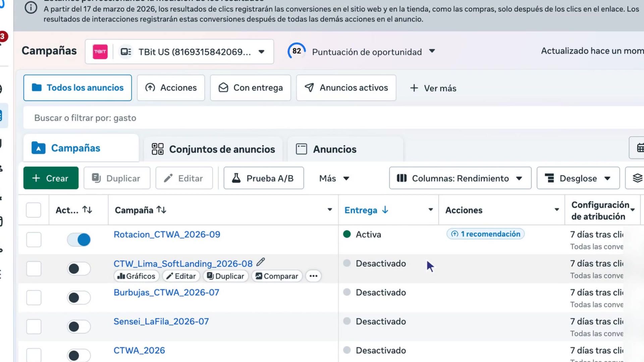
Task: Click the info icon in the banner
Action: point(31,7)
